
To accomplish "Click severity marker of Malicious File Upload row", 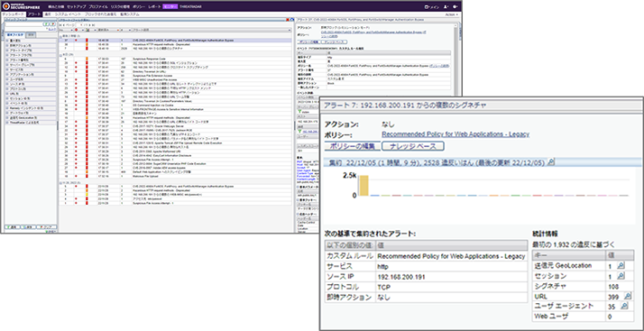I will pyautogui.click(x=87, y=175).
